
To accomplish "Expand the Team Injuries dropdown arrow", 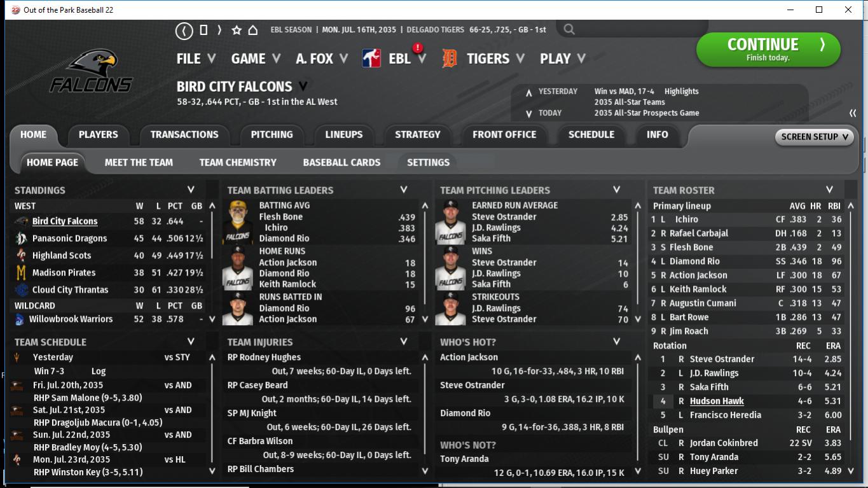I will click(x=403, y=342).
